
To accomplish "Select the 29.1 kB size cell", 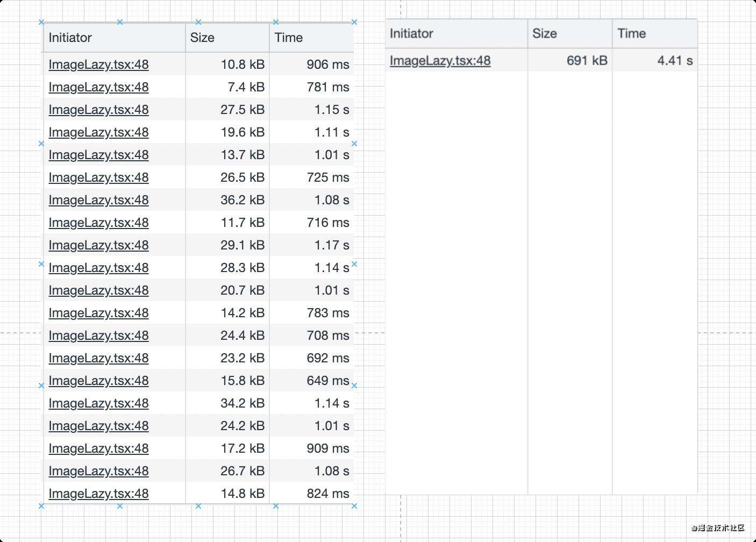I will pos(227,245).
